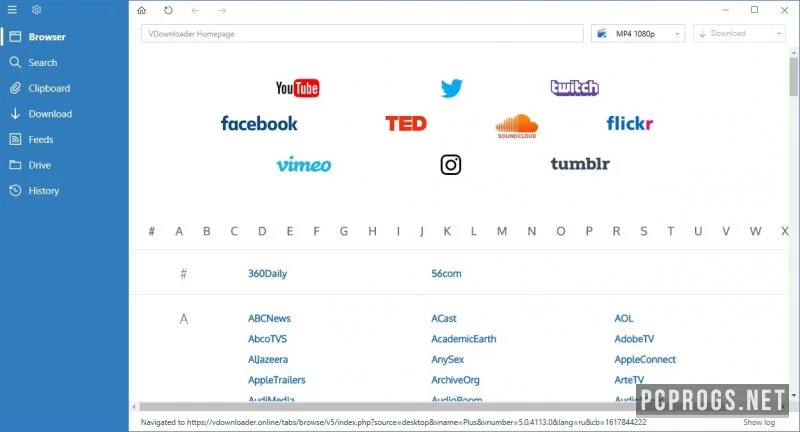Open the Twitch logo
This screenshot has height=432, width=800.
point(574,88)
